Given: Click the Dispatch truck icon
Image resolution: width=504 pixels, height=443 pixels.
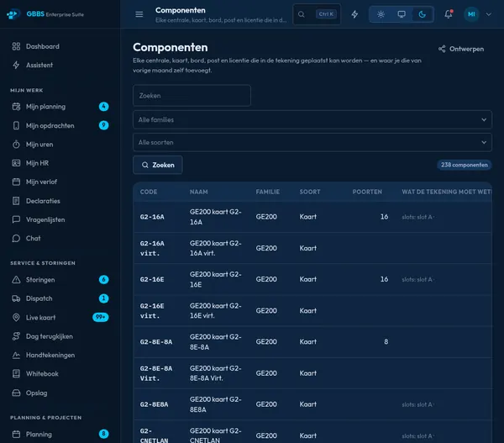Looking at the screenshot, I should point(16,298).
